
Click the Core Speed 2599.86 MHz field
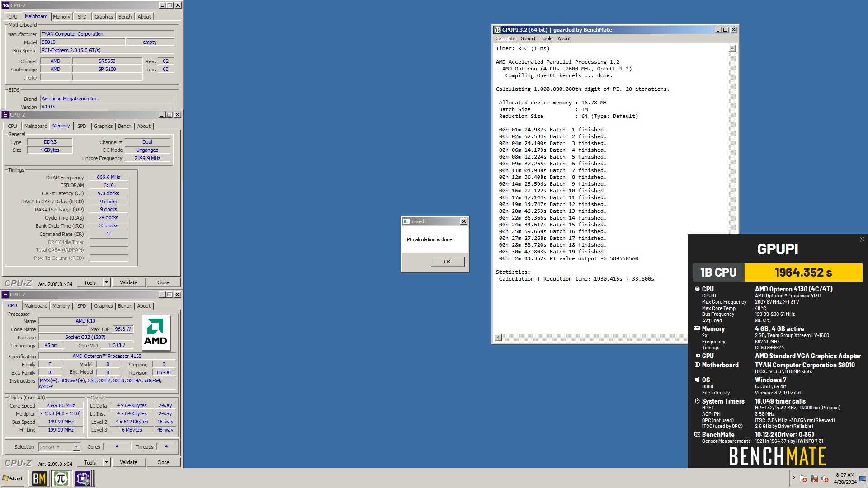point(61,405)
